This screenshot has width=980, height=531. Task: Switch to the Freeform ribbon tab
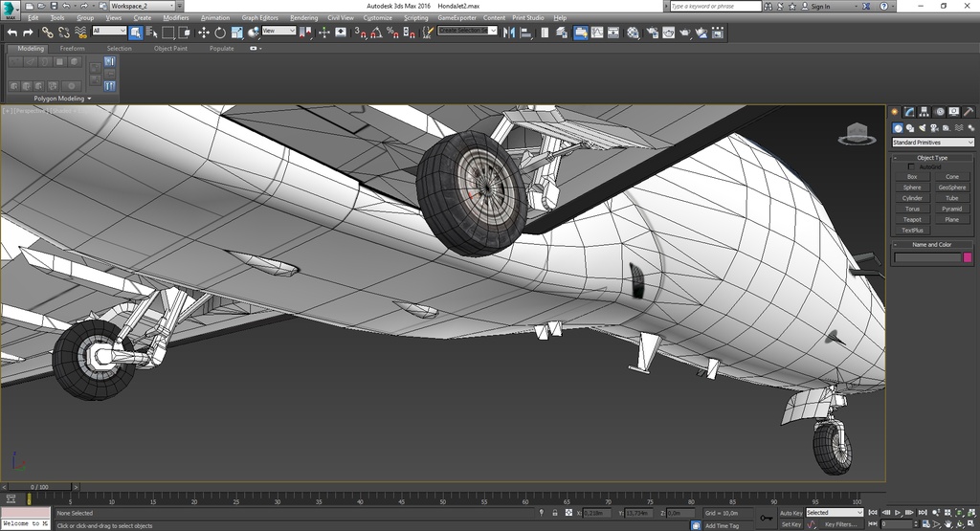[x=73, y=48]
